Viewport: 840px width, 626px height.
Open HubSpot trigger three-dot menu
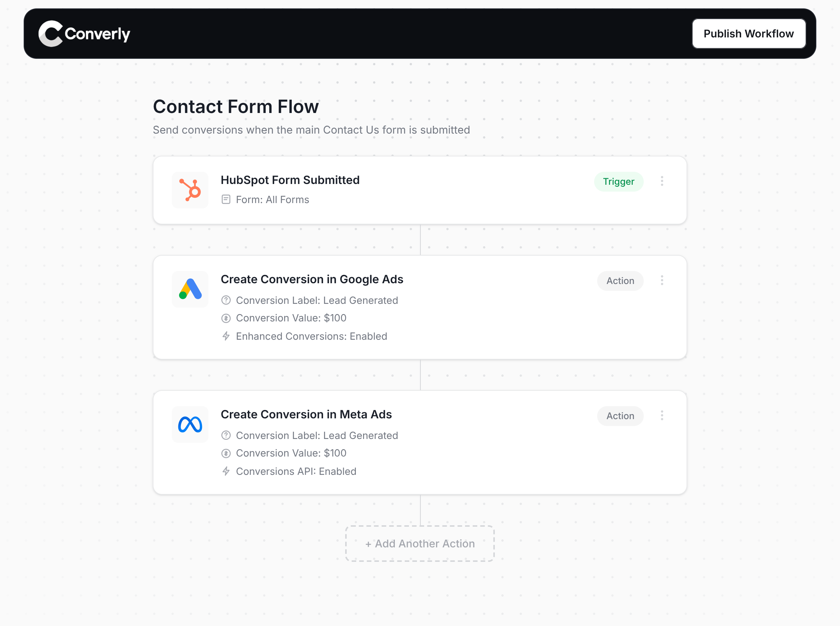662,181
